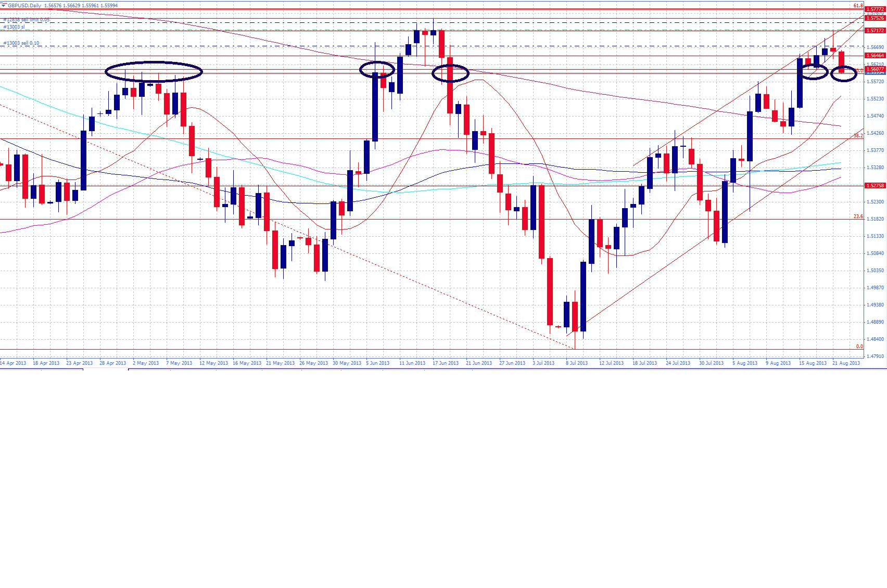Click the 1.56077 red price tag
Screen dimensions: 887x588
pos(875,69)
